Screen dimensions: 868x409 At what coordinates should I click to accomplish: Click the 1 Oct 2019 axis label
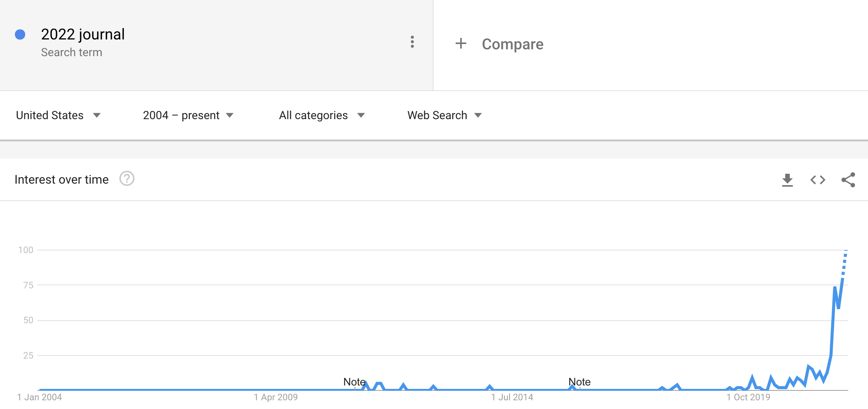[748, 397]
